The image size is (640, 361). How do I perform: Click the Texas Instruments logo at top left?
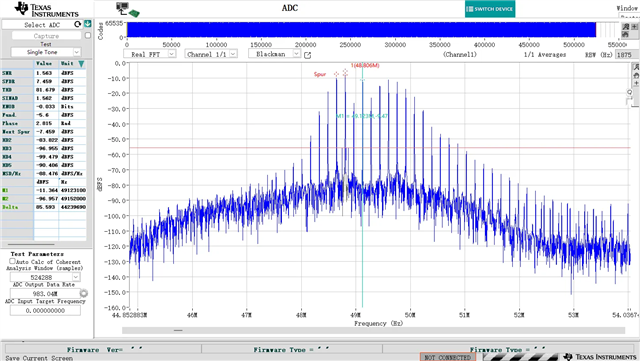click(x=46, y=10)
